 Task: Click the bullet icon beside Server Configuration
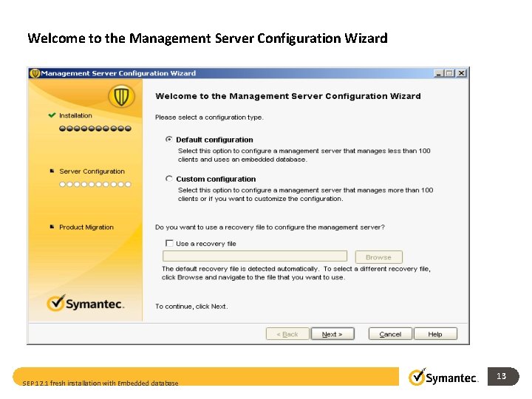click(52, 171)
